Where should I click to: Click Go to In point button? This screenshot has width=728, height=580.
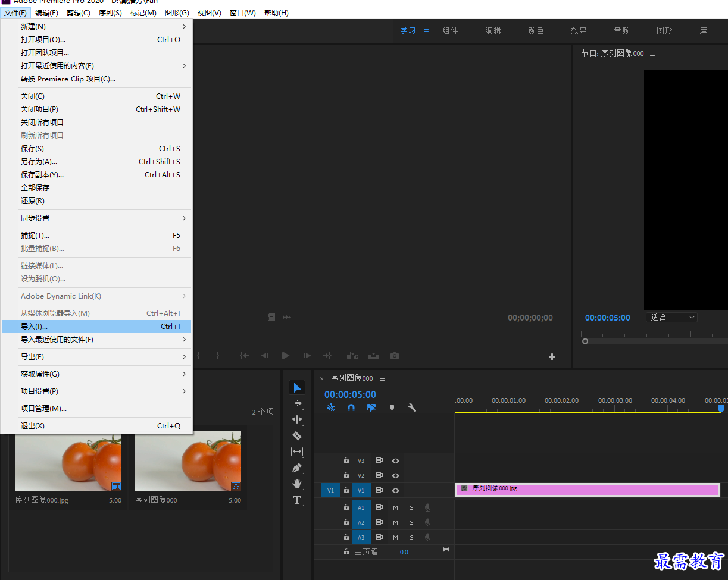pyautogui.click(x=244, y=355)
